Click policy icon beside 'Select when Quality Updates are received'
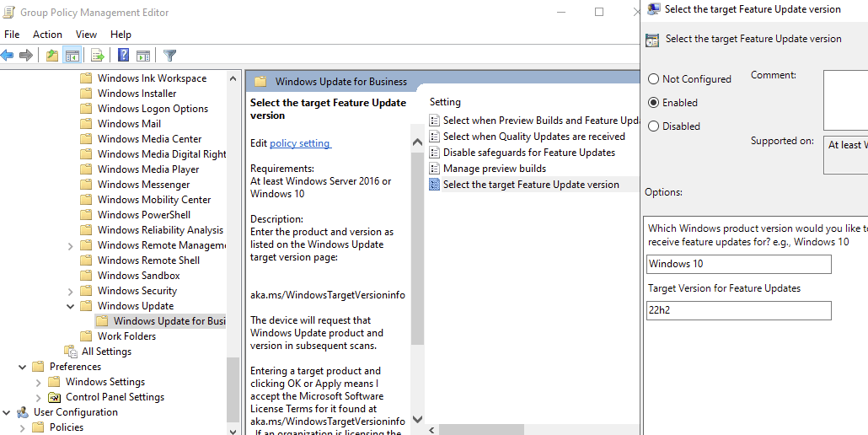 [x=435, y=136]
